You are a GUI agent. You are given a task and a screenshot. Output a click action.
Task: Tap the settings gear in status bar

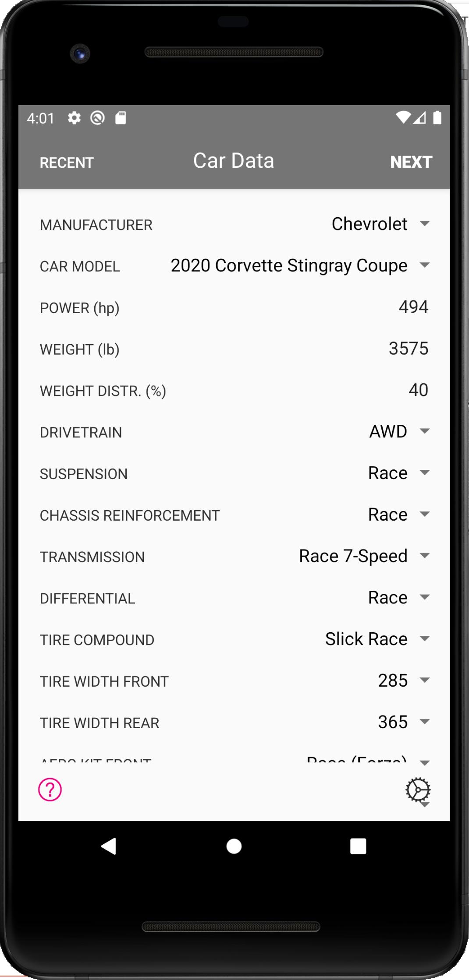pyautogui.click(x=74, y=118)
